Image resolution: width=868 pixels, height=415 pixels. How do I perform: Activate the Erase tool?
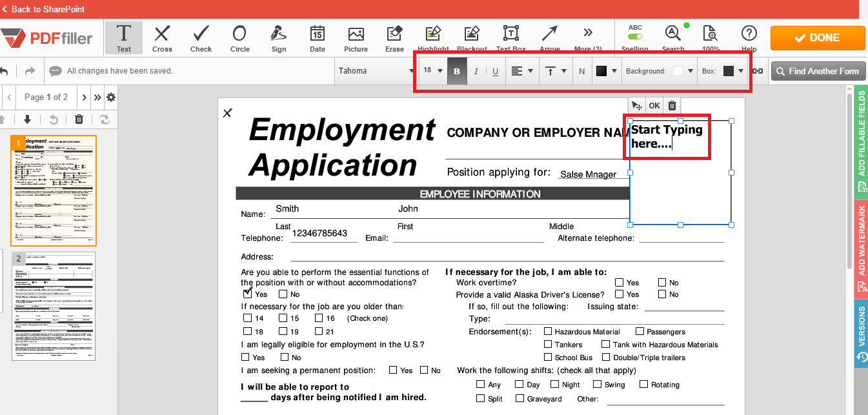coord(394,38)
